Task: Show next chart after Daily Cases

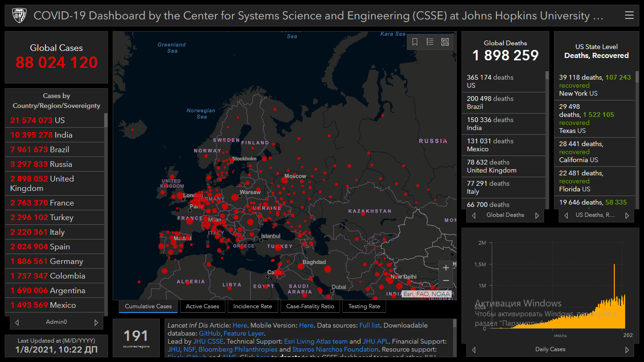Action: click(x=627, y=350)
